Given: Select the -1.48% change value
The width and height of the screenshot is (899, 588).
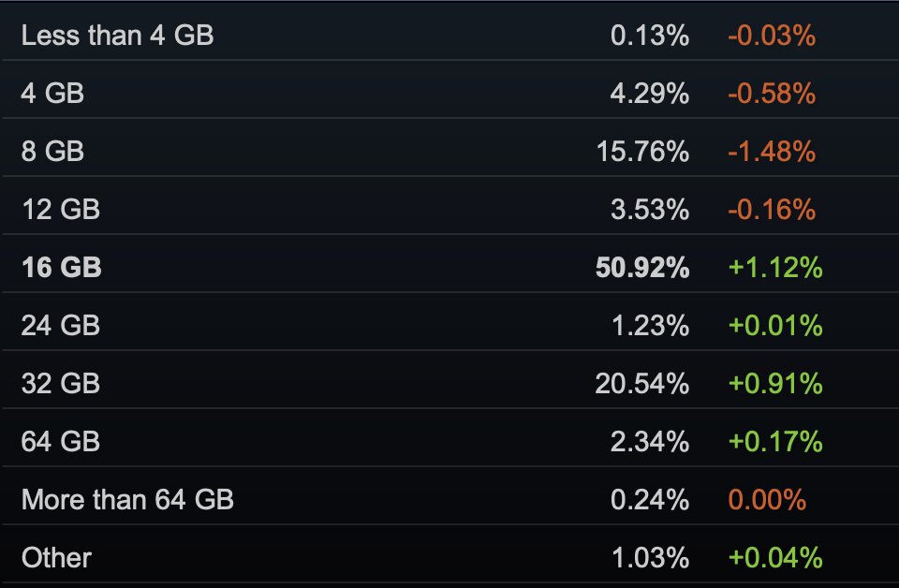Looking at the screenshot, I should click(x=771, y=152).
